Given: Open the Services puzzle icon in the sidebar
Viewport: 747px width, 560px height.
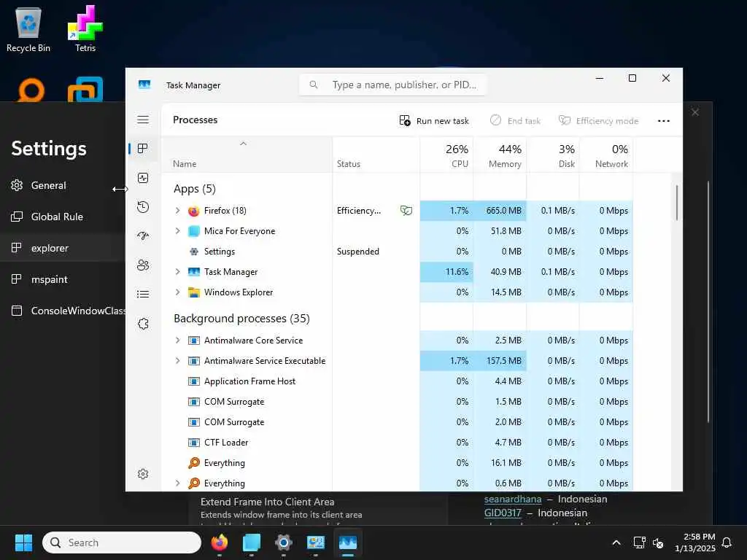Looking at the screenshot, I should pyautogui.click(x=143, y=324).
